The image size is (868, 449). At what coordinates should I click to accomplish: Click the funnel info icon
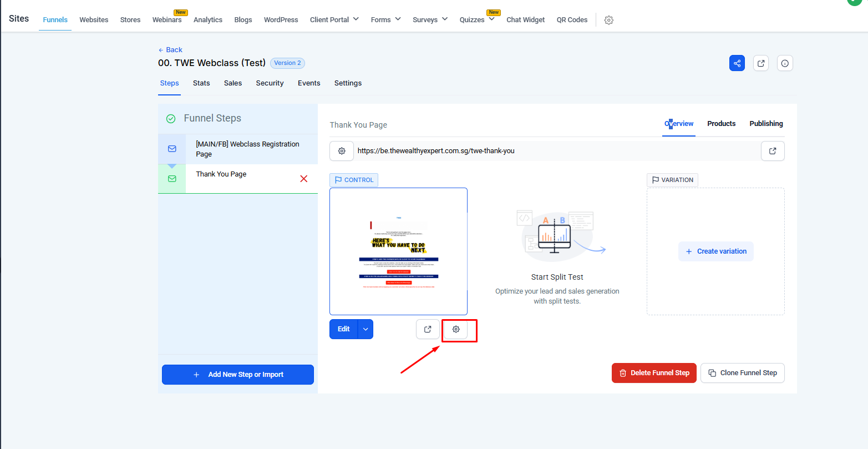[785, 63]
